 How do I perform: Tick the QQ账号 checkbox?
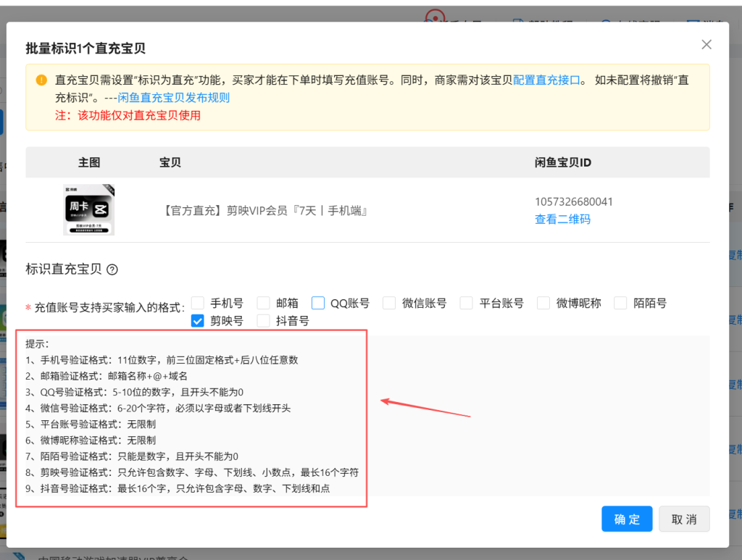pos(318,303)
